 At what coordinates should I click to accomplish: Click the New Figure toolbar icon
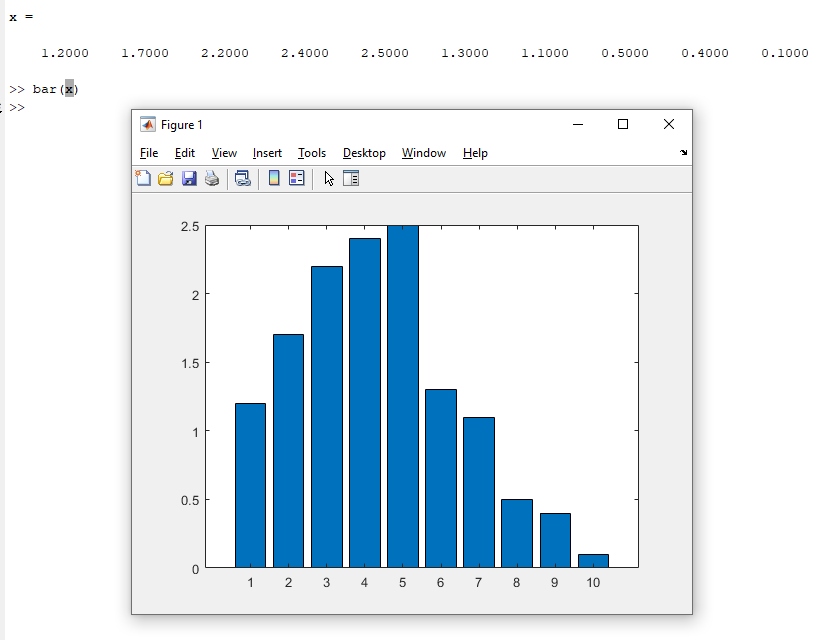[143, 178]
